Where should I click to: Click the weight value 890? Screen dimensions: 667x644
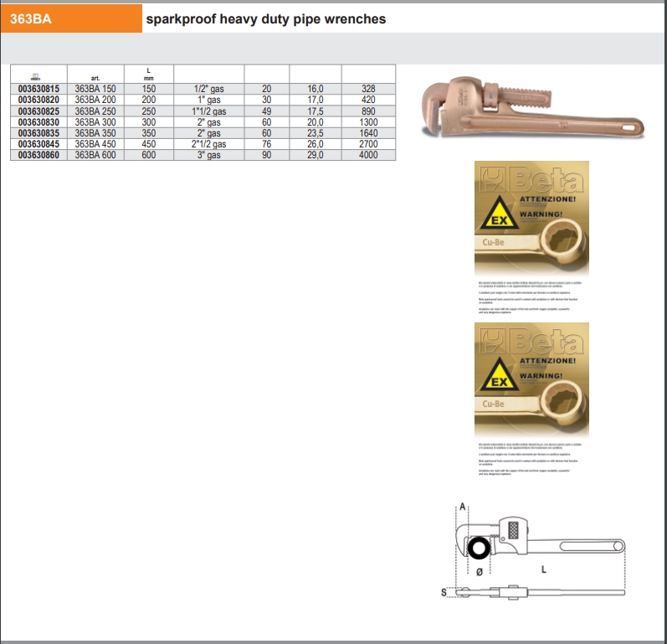coord(368,111)
